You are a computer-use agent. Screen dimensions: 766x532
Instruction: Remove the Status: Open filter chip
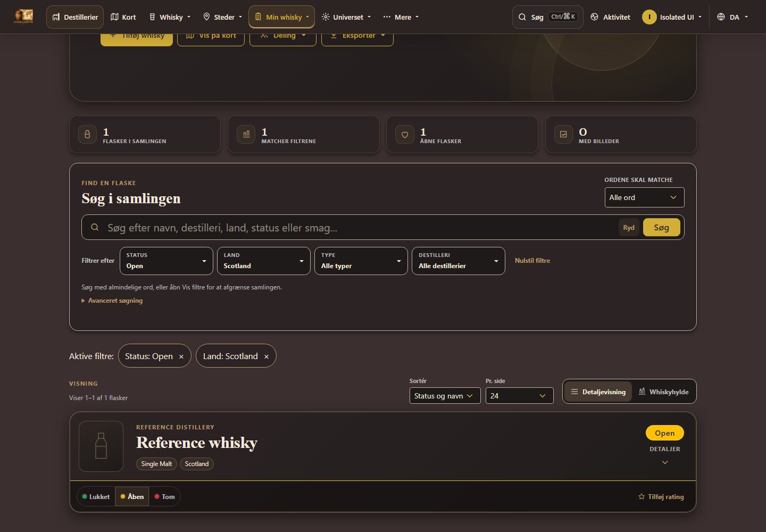[x=181, y=356]
